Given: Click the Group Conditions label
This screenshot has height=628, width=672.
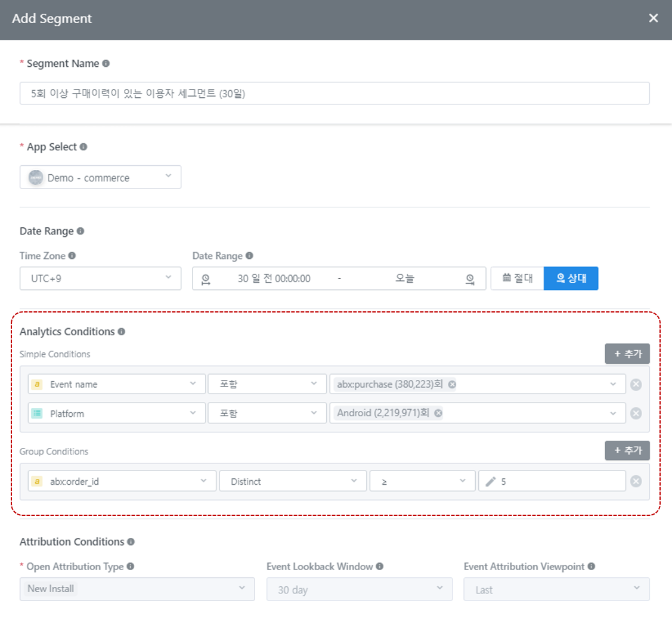Looking at the screenshot, I should point(54,451).
